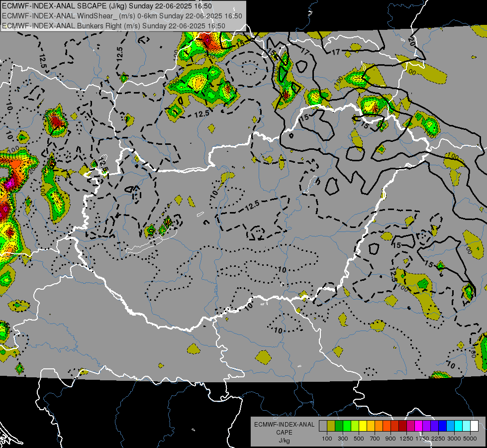Select the red 900 legend swatch
Viewport: 487px width, 448px height.
point(395,426)
